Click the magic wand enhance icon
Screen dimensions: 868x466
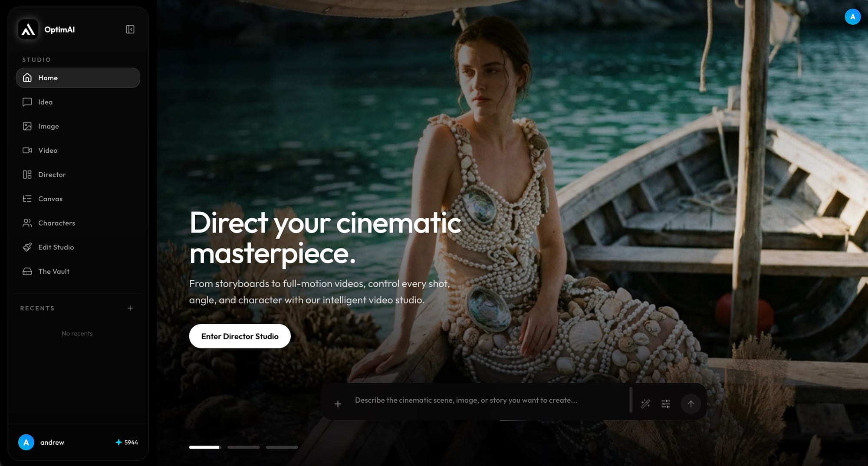(646, 404)
